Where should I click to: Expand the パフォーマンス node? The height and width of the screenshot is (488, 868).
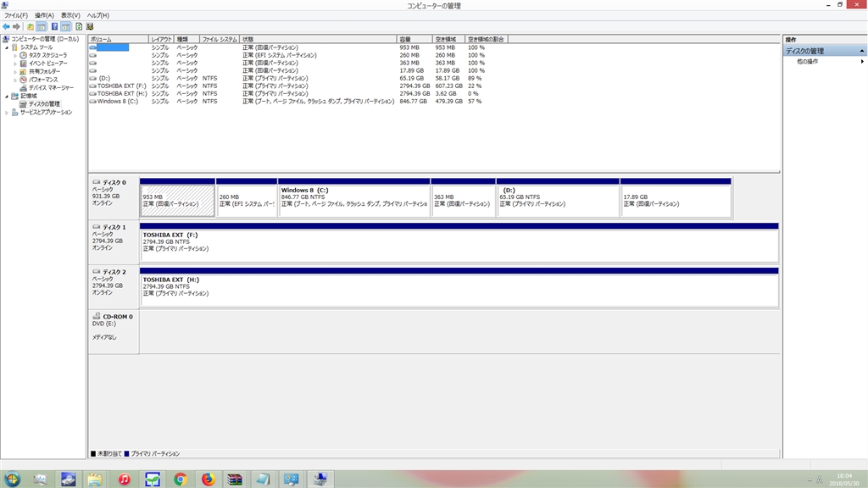[x=15, y=80]
